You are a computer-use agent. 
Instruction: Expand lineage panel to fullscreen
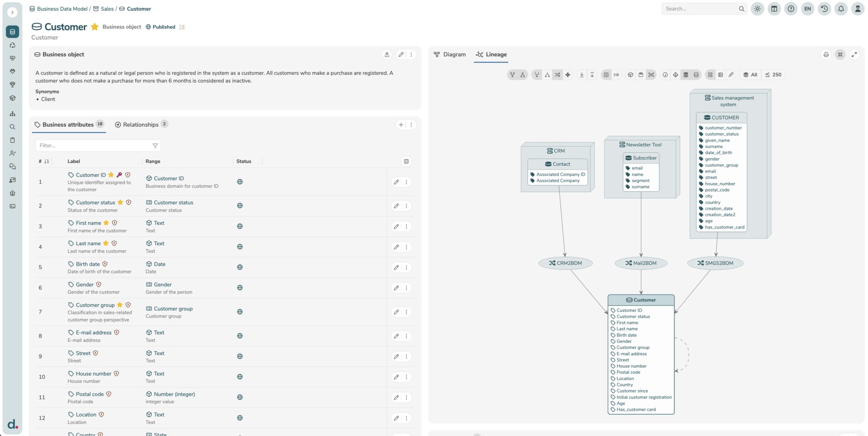854,55
